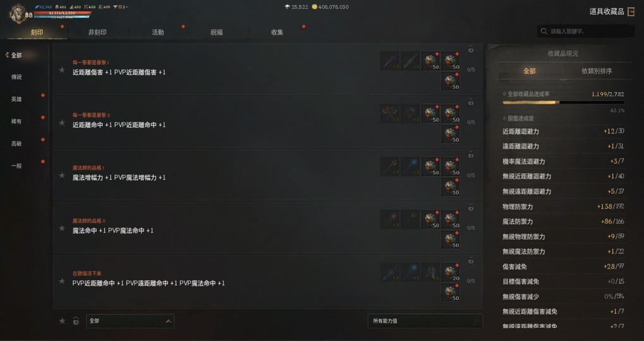The image size is (644, 341).
Task: Click the bottom filter bar star icon
Action: tap(62, 321)
